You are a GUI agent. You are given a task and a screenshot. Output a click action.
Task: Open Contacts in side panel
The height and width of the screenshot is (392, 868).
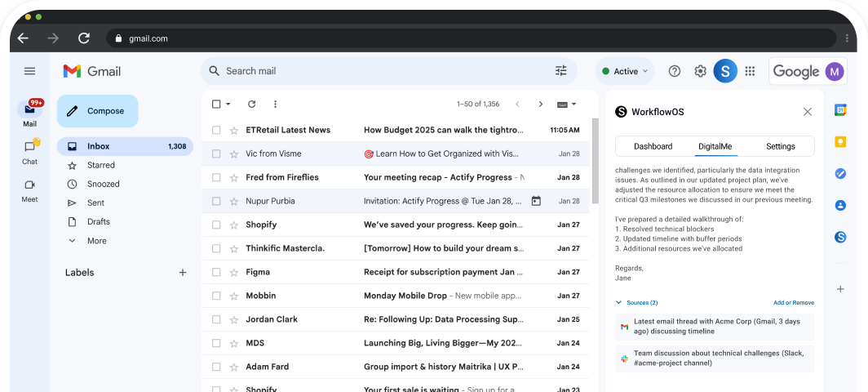click(x=840, y=205)
